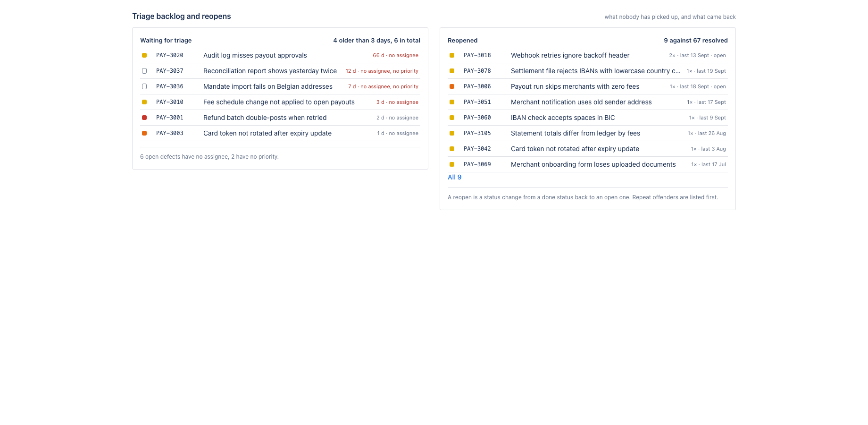Click issue key PAY-3001
This screenshot has width=868, height=425.
point(170,118)
